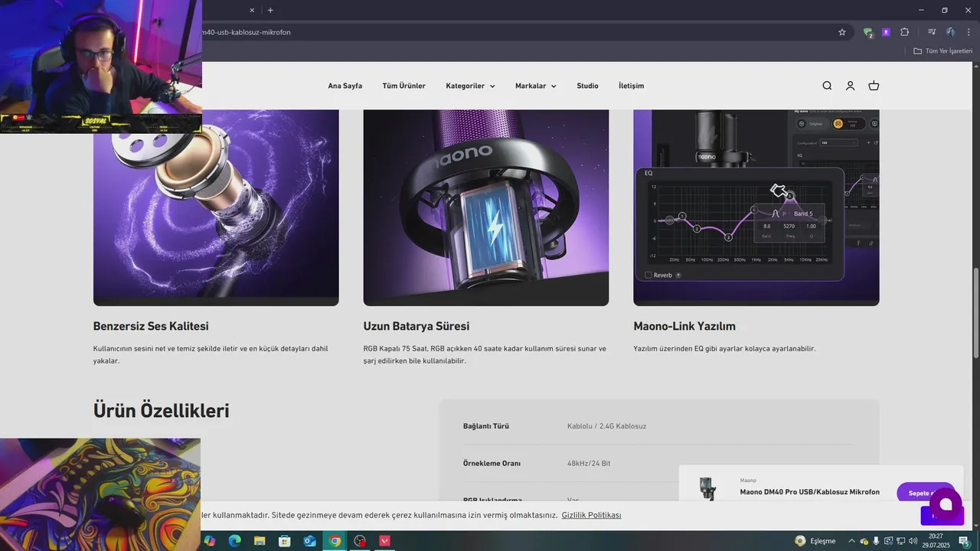
Task: Expand the Kategoriler dropdown
Action: 470,86
